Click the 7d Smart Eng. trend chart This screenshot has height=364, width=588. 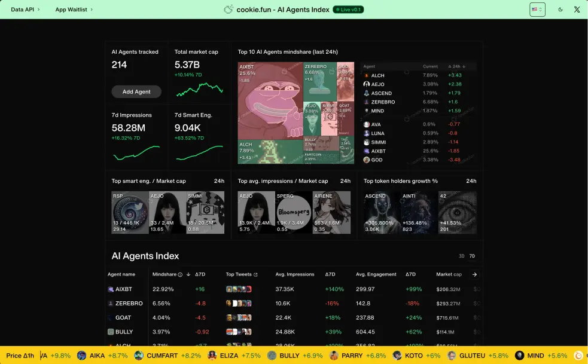tap(200, 152)
